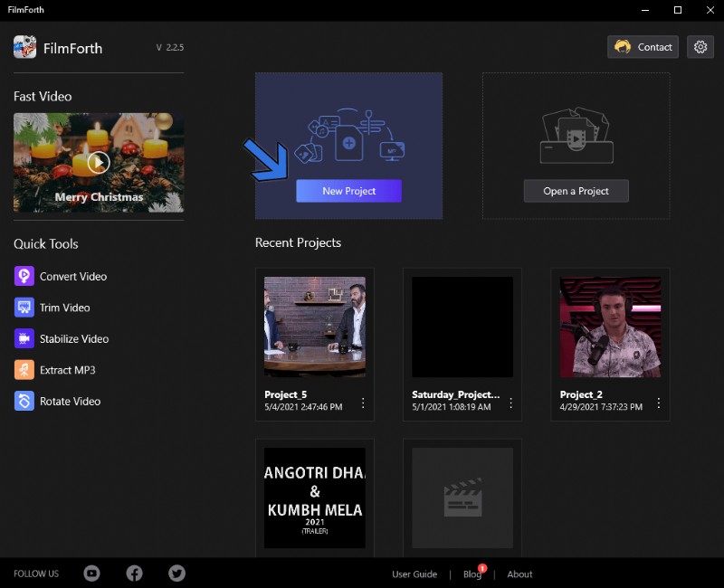
Task: Visit FilmForth's Facebook page
Action: tap(134, 574)
